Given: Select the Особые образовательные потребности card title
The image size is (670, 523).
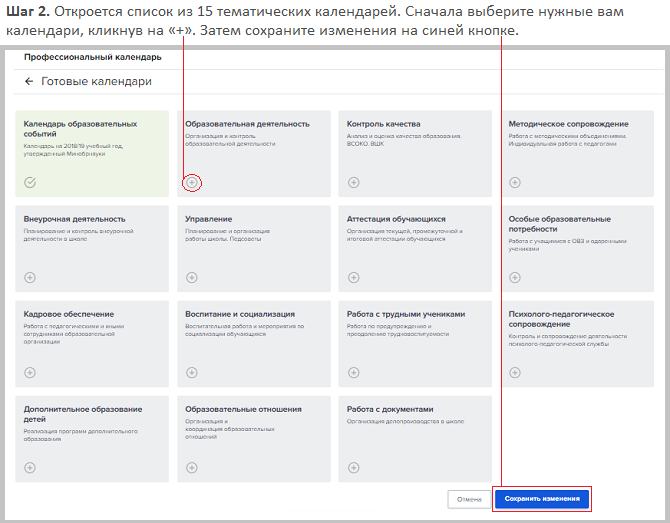Looking at the screenshot, I should coord(559,224).
